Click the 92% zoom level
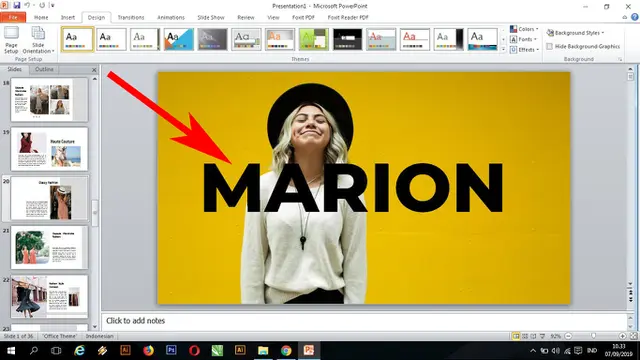Image resolution: width=640 pixels, height=360 pixels. tap(555, 336)
